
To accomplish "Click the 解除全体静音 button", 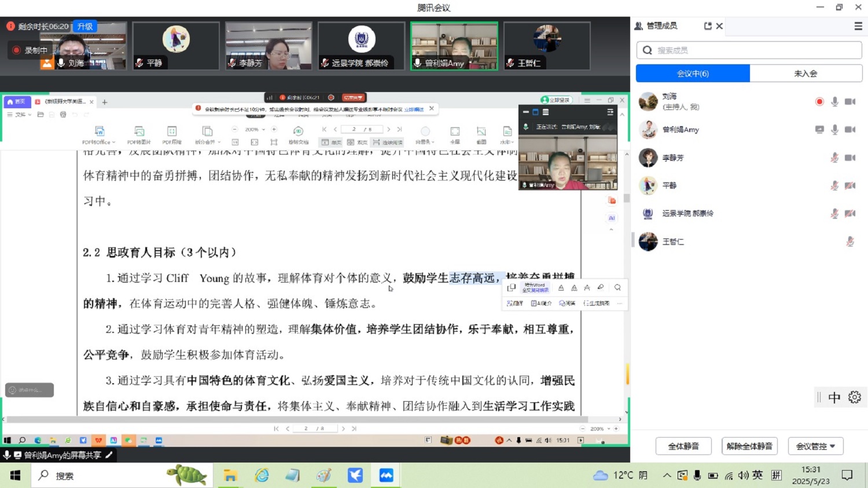I will pos(749,446).
